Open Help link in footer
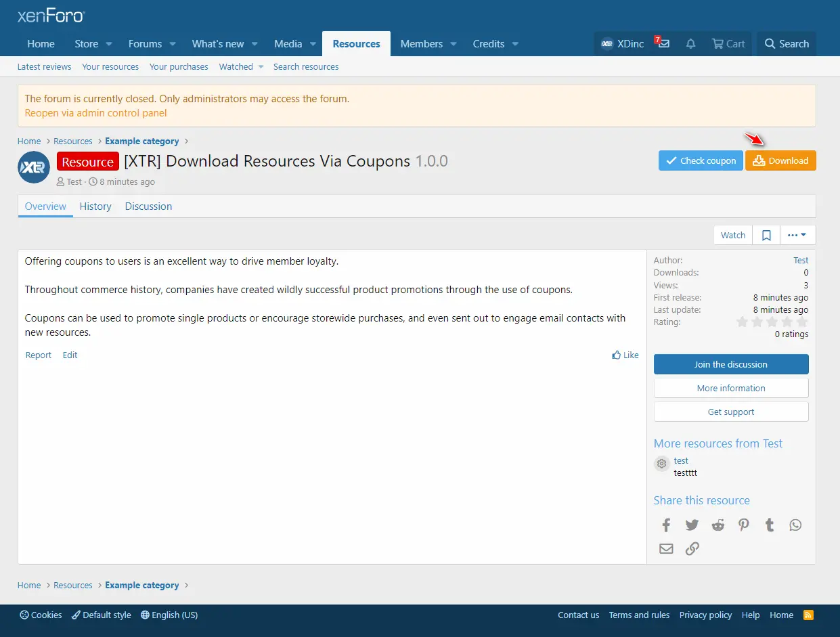The height and width of the screenshot is (637, 840). pyautogui.click(x=751, y=615)
